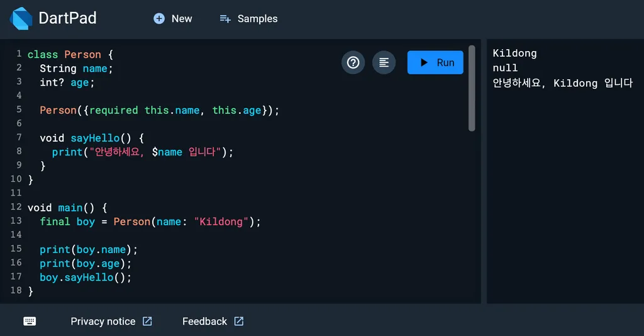The width and height of the screenshot is (644, 336).
Task: Click the DartPad logo icon
Action: tap(21, 18)
